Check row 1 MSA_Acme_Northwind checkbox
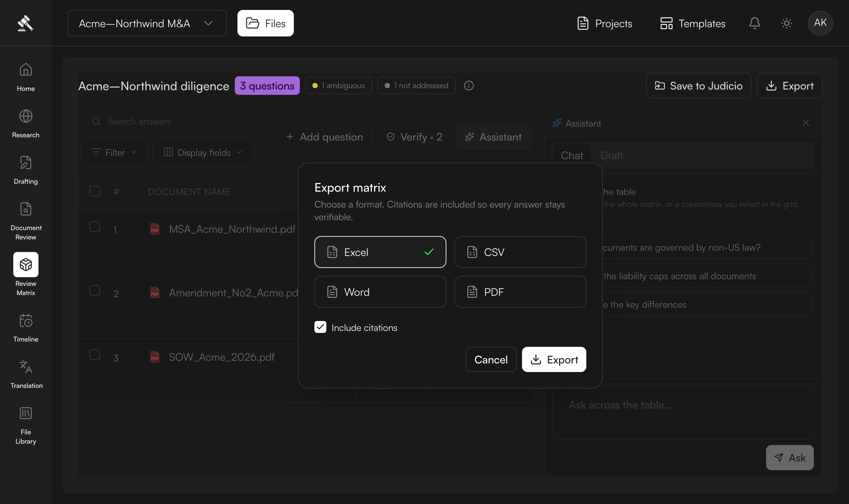This screenshot has width=849, height=504. click(95, 227)
